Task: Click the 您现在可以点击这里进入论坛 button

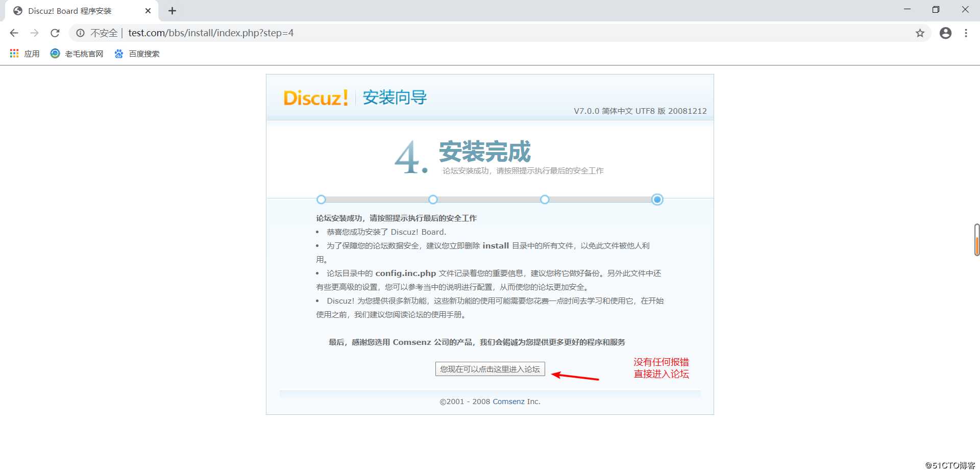Action: point(490,369)
